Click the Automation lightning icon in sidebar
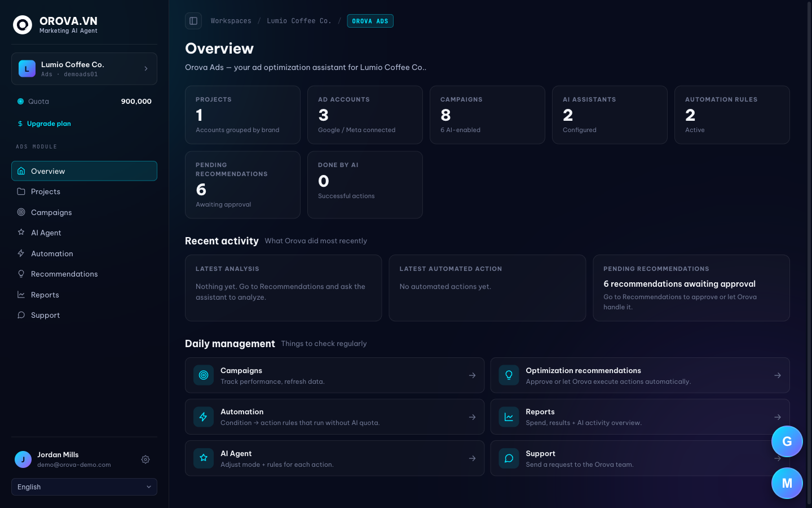812x508 pixels. pyautogui.click(x=21, y=253)
